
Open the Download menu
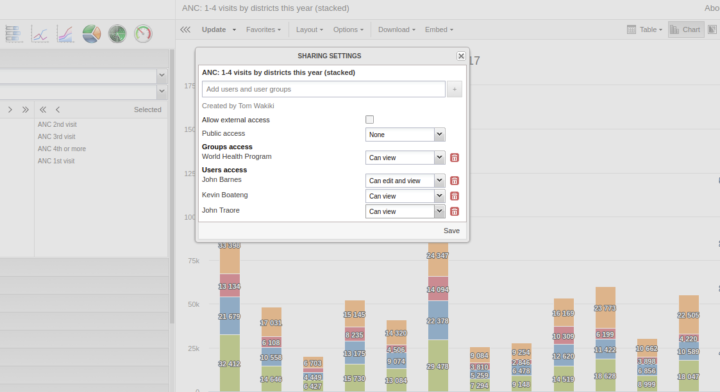[x=396, y=29]
